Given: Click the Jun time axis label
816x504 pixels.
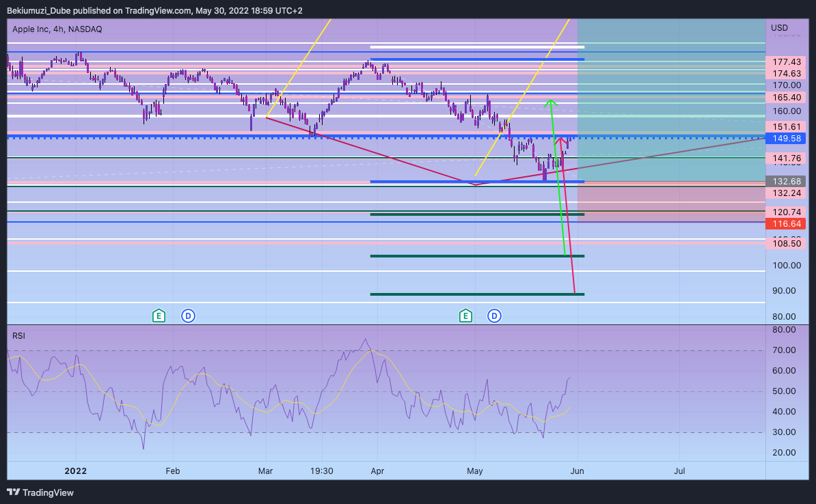Looking at the screenshot, I should point(577,471).
